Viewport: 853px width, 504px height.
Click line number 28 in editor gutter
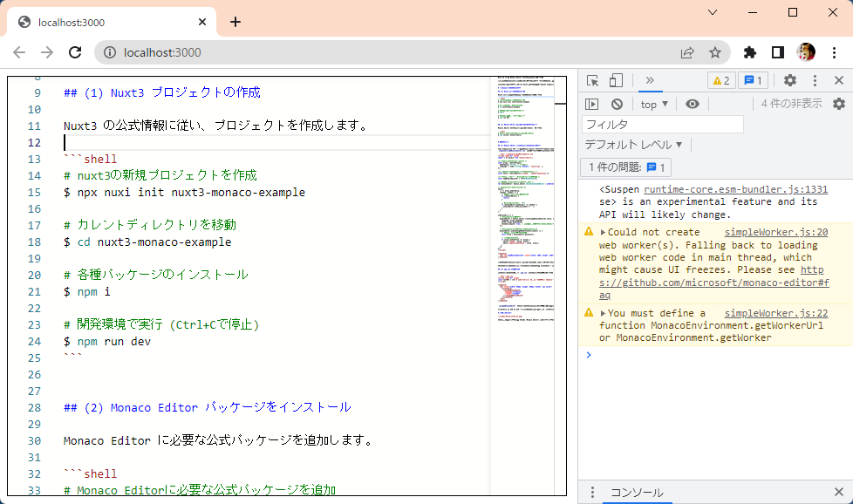coord(34,408)
